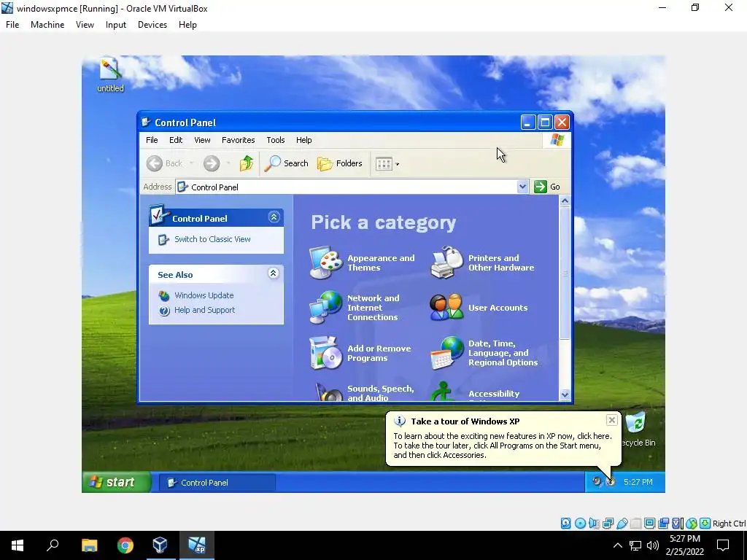Click the Forward arrow toolbar icon
Viewport: 747px width, 560px height.
[x=212, y=163]
